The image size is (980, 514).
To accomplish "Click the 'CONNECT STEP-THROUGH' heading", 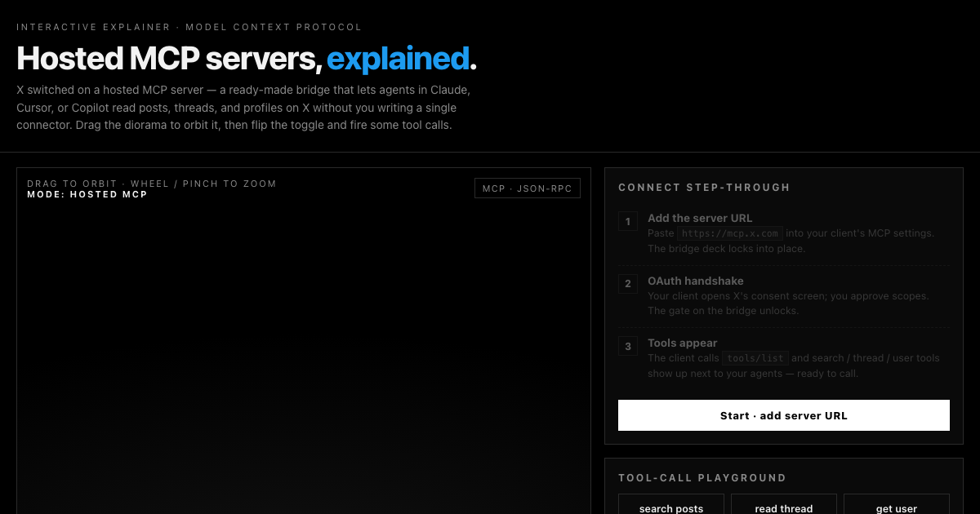I will (704, 188).
